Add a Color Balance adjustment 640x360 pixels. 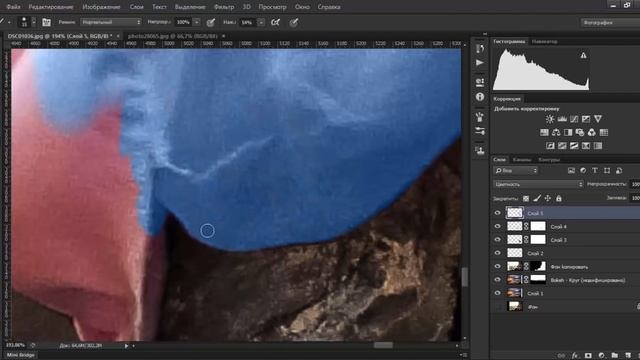point(556,132)
